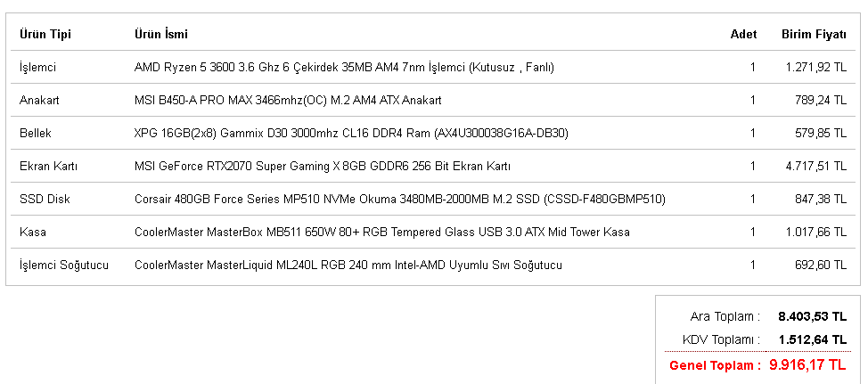Click the KDV Toplamı value 1.512,64 TL

click(812, 339)
